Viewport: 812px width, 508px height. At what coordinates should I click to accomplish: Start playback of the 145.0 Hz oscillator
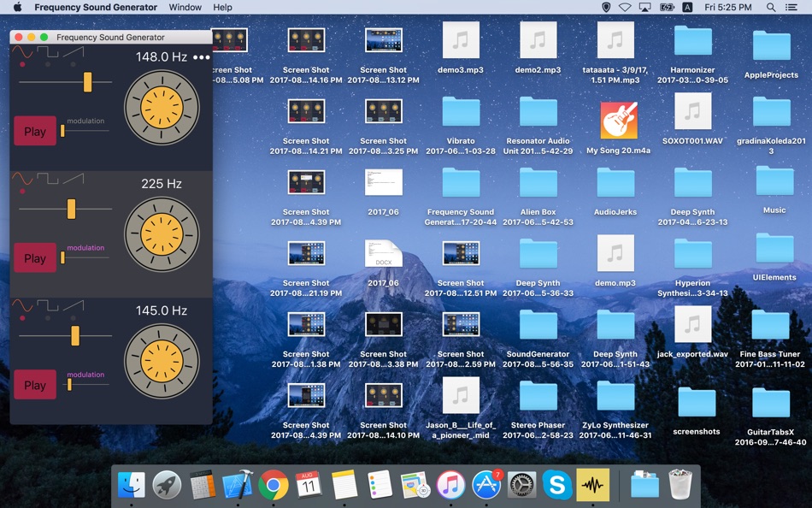coord(35,385)
